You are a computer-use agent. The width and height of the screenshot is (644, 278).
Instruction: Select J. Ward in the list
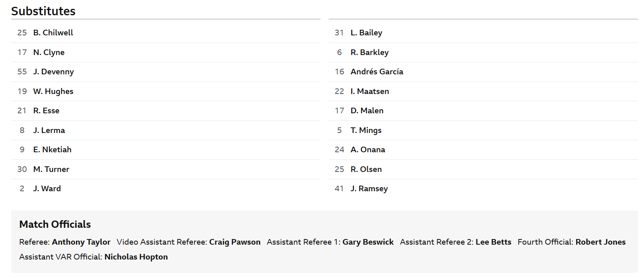47,188
